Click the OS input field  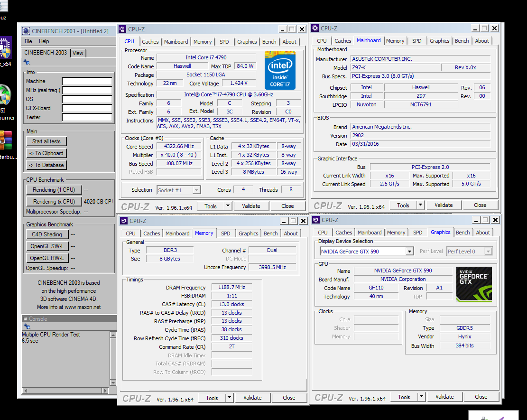(x=87, y=99)
